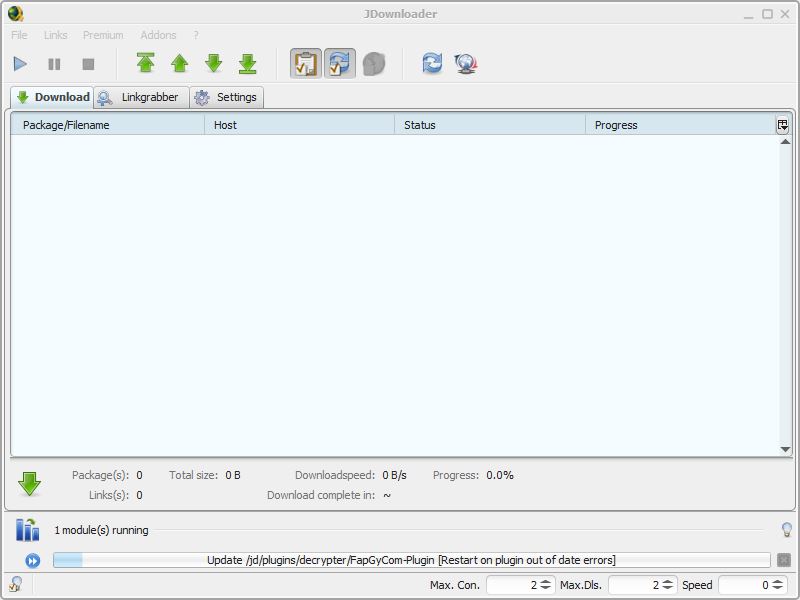Toggle clipboard monitoring button
The height and width of the screenshot is (600, 800).
306,64
